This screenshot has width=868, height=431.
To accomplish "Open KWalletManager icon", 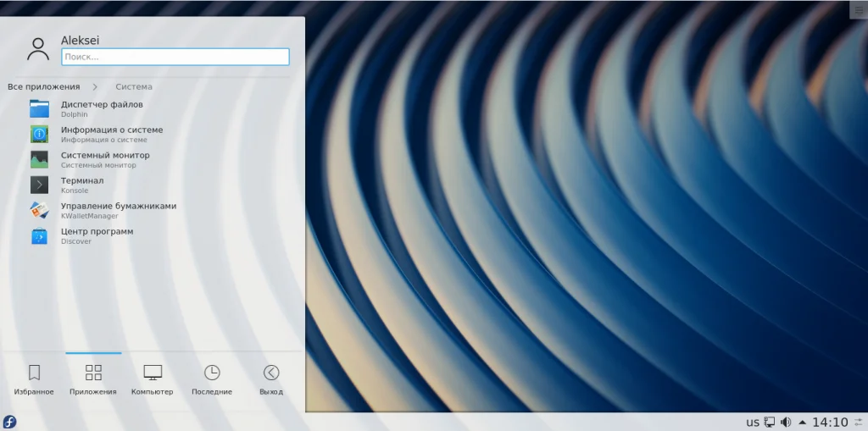I will coord(39,211).
